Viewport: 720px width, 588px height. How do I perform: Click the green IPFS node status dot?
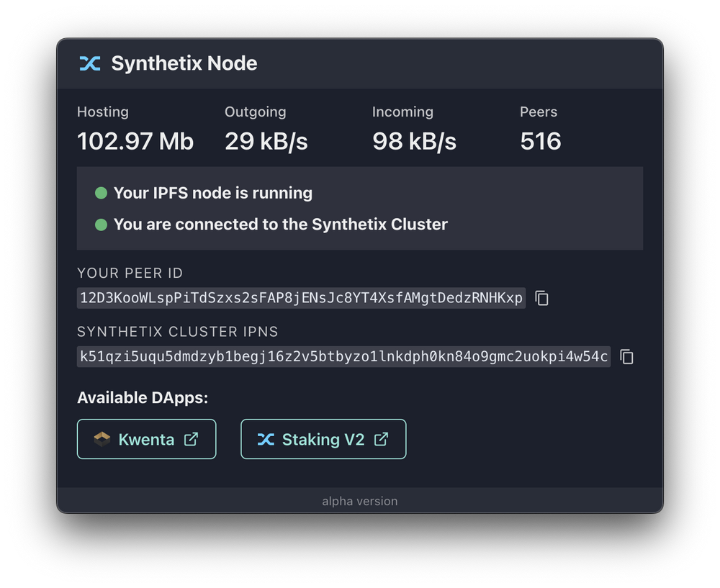pos(100,192)
